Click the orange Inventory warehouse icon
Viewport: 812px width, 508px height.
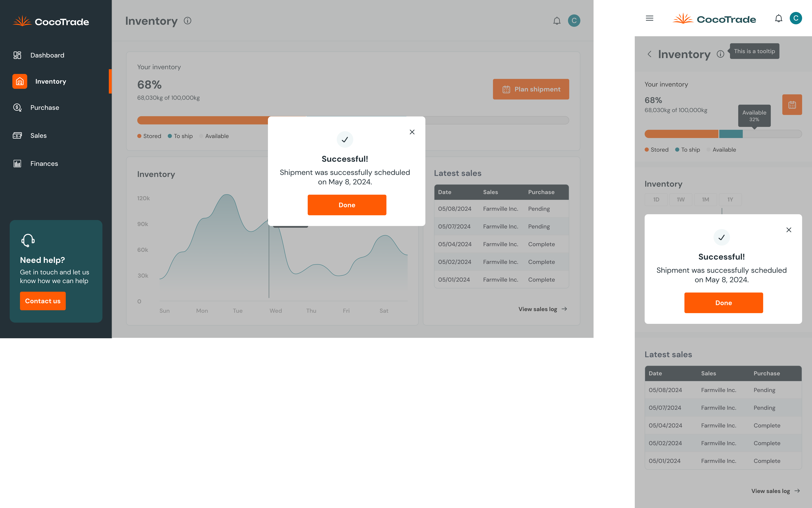coord(20,81)
